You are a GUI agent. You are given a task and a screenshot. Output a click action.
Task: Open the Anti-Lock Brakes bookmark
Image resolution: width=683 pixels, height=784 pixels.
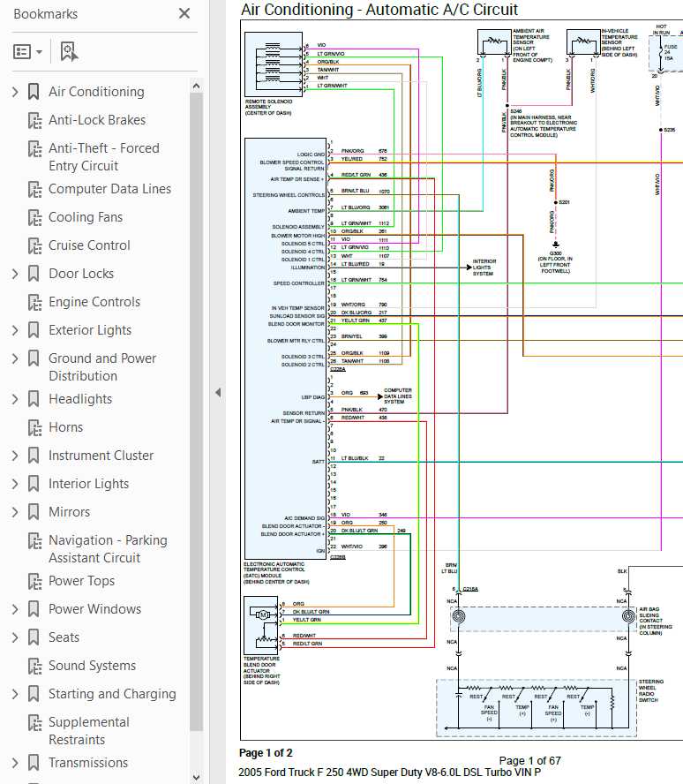coord(97,120)
